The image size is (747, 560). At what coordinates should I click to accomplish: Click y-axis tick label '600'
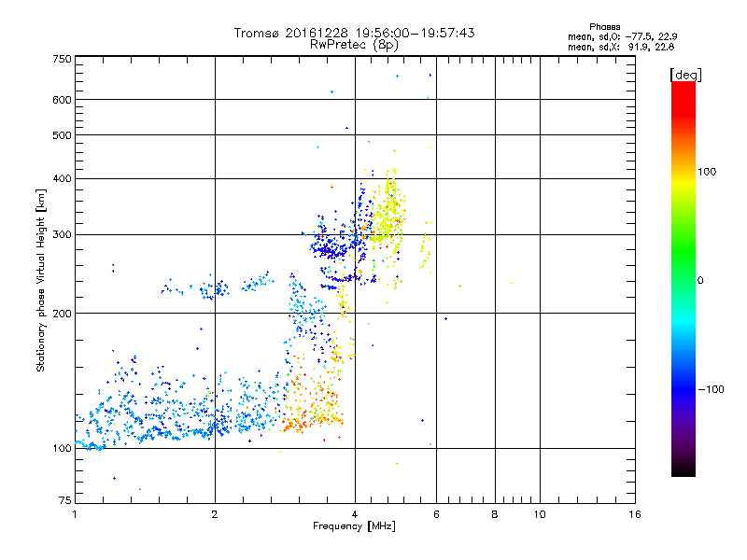63,100
